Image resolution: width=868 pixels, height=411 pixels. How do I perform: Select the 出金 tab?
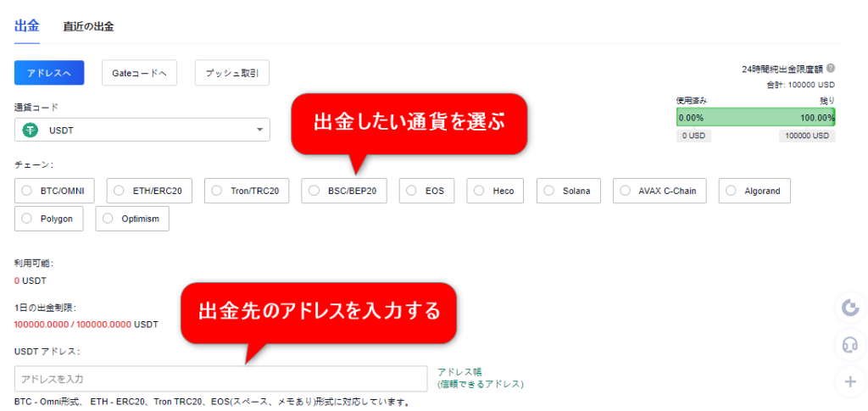pos(27,25)
